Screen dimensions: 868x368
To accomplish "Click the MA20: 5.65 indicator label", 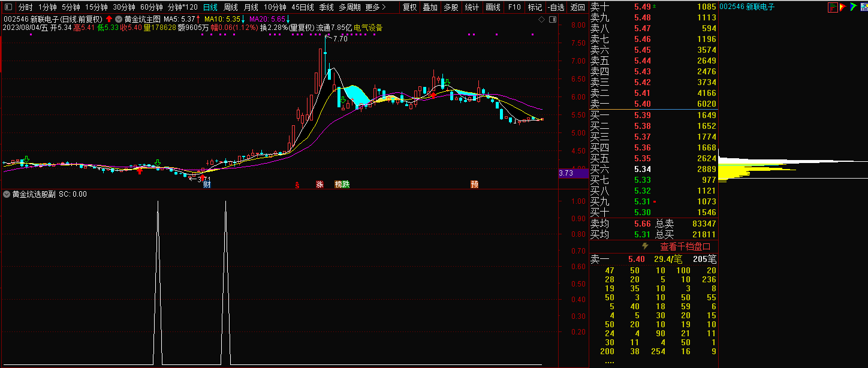I will pos(267,19).
